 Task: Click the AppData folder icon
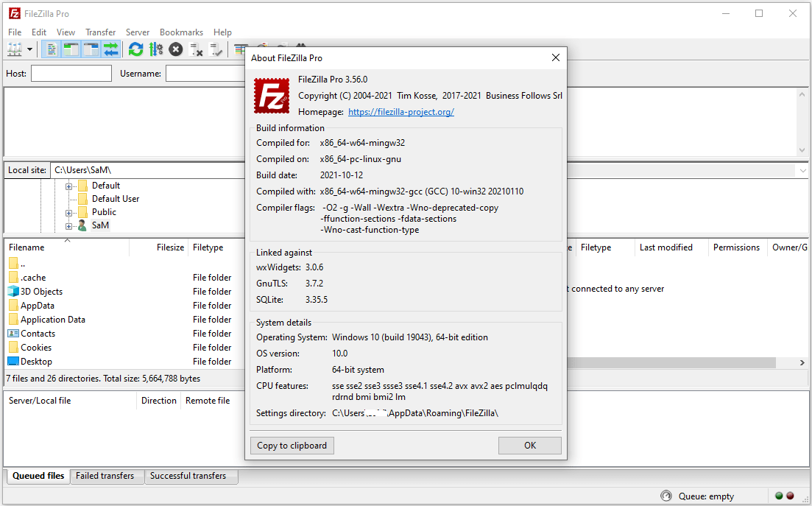click(x=13, y=306)
